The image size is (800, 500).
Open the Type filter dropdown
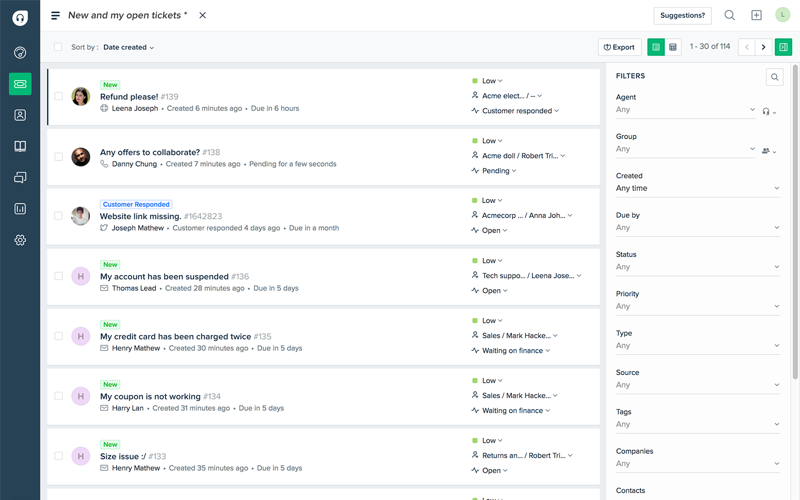[x=697, y=345]
